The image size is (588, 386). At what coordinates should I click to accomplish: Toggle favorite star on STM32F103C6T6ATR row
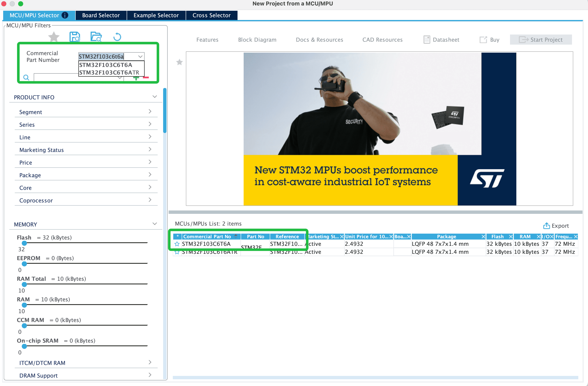pos(177,252)
